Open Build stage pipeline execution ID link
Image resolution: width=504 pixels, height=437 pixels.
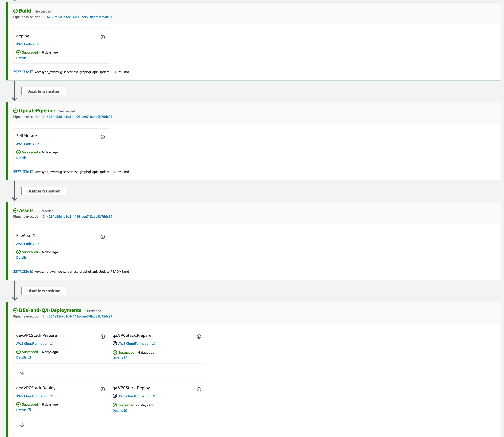click(80, 17)
